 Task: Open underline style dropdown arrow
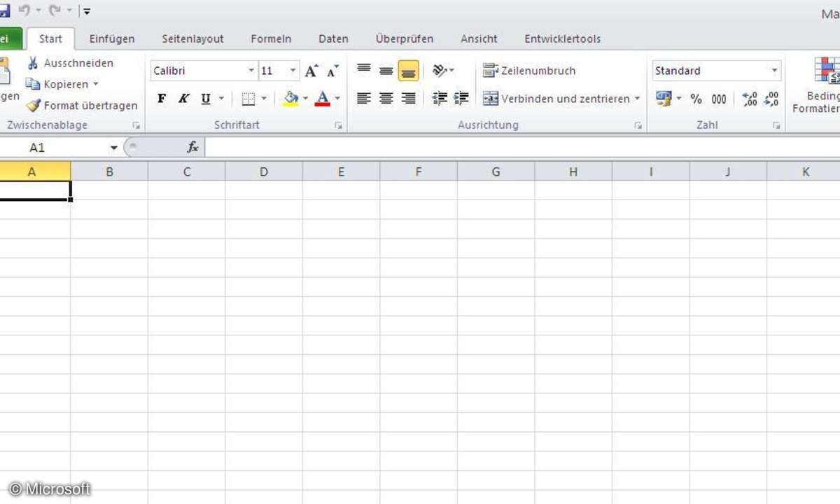coord(221,99)
